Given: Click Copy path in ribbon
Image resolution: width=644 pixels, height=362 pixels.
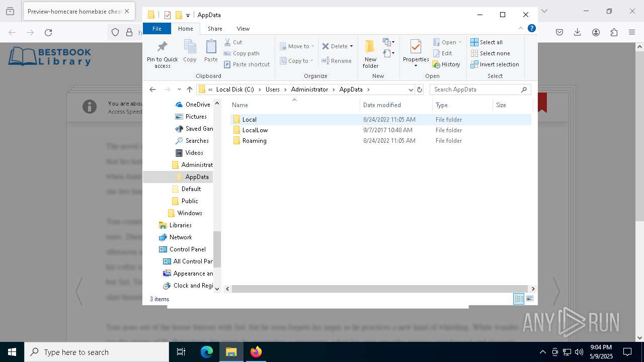Looking at the screenshot, I should [x=242, y=53].
